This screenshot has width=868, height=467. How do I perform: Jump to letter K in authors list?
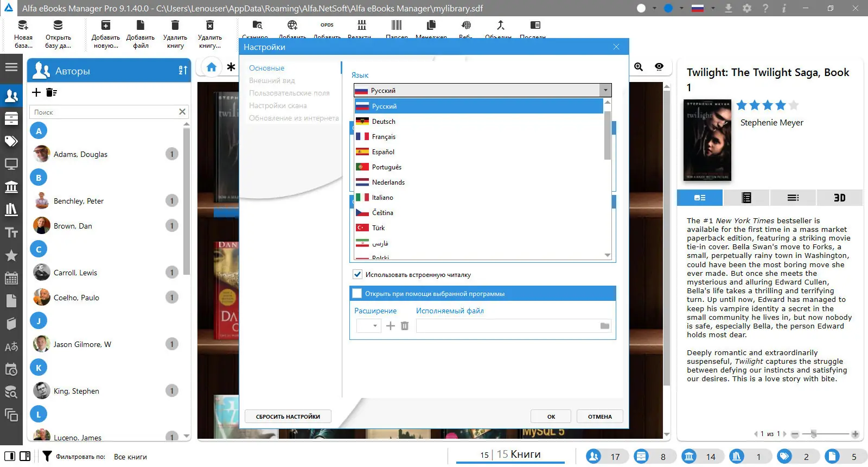(x=39, y=368)
